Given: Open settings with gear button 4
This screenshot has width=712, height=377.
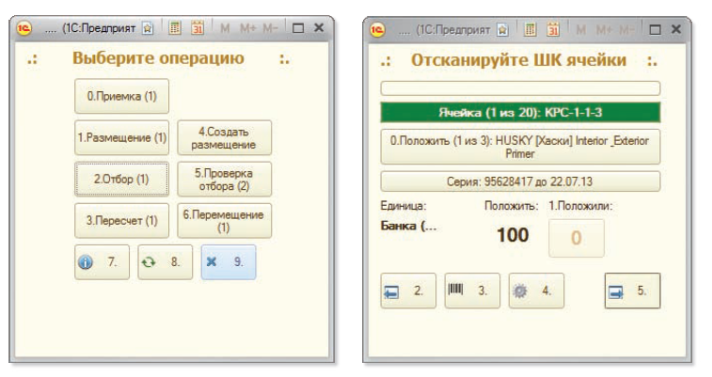Looking at the screenshot, I should coord(536,291).
